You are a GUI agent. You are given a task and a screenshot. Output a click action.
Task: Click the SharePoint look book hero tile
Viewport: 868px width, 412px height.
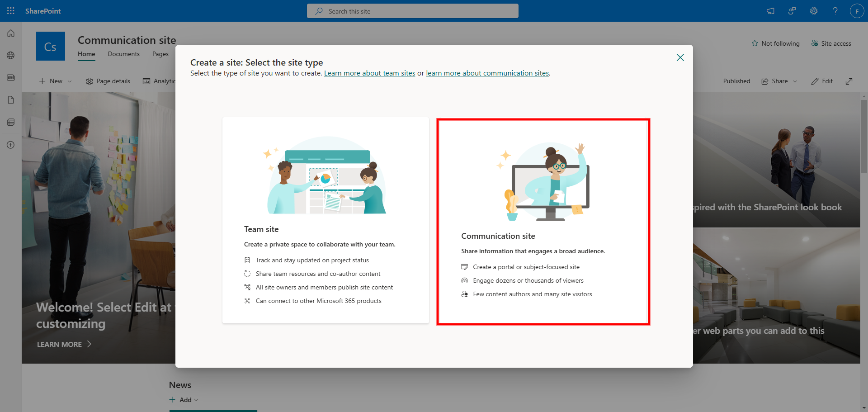click(776, 160)
